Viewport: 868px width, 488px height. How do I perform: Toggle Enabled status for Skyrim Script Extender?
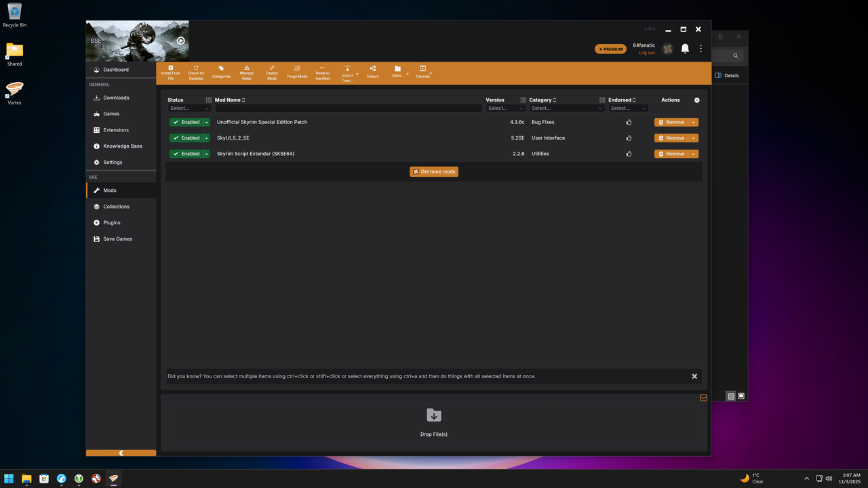186,154
